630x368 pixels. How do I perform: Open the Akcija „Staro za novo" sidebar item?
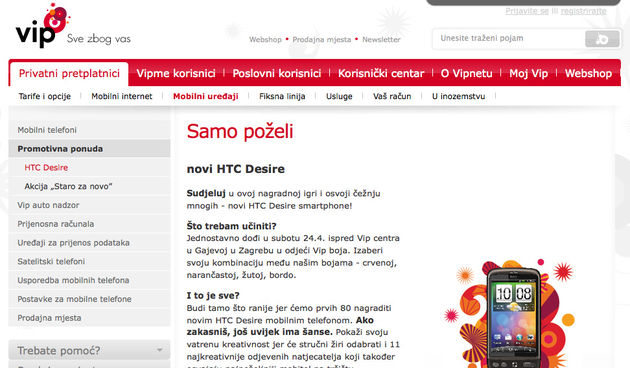coord(89,186)
